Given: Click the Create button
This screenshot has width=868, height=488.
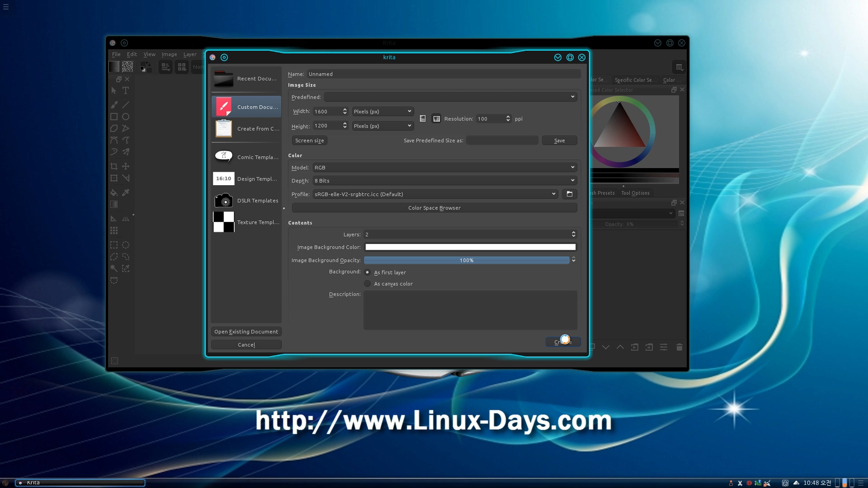Looking at the screenshot, I should coord(563,342).
